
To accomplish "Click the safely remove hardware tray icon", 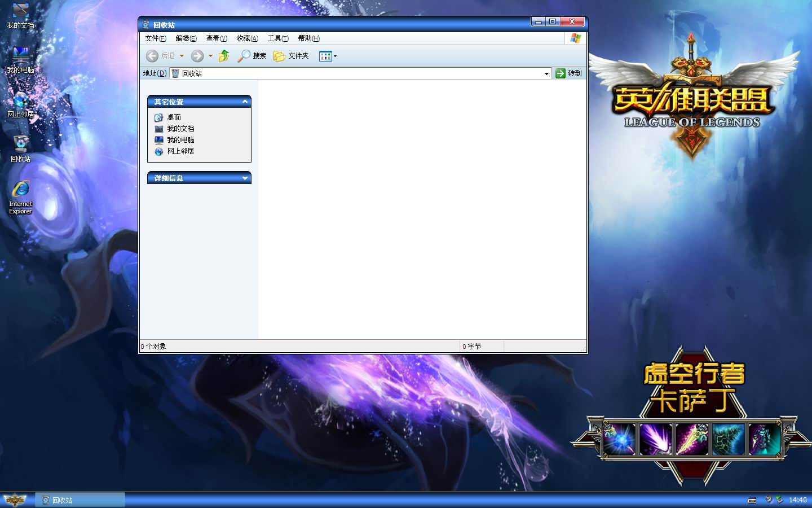I will coord(779,500).
